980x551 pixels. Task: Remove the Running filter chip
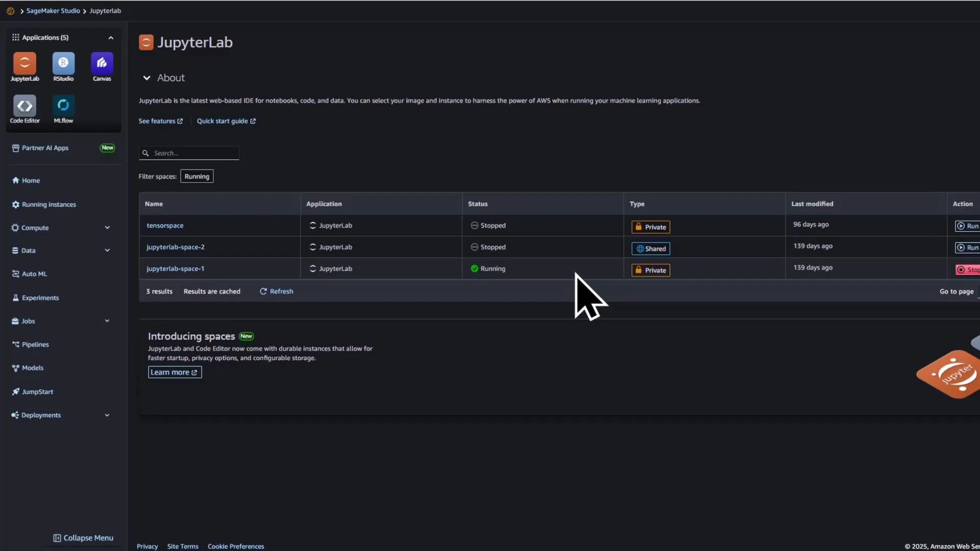[x=197, y=176]
